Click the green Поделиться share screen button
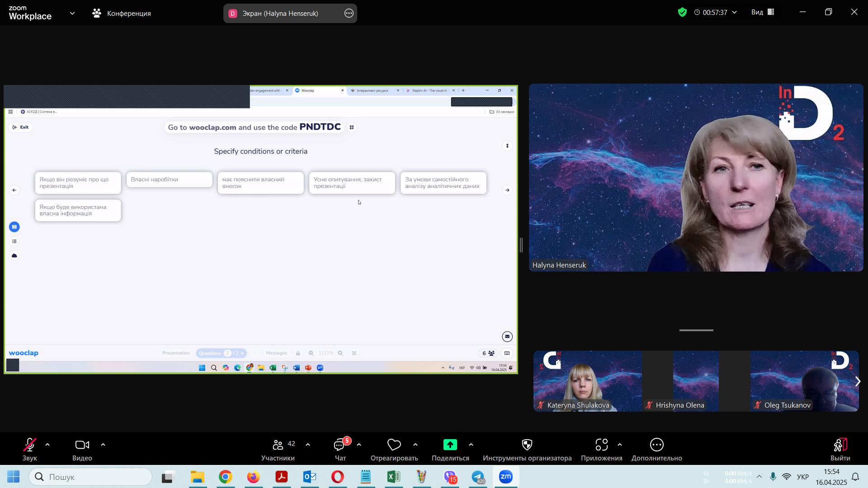 tap(450, 446)
